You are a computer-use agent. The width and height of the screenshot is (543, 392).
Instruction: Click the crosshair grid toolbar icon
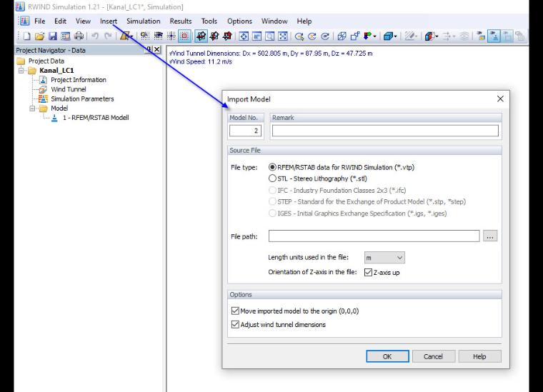click(x=171, y=36)
